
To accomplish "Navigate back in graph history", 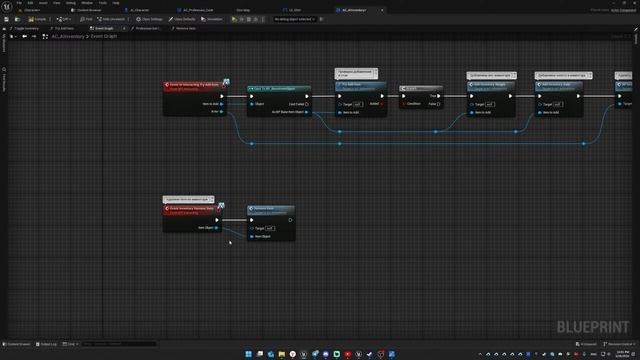I will pyautogui.click(x=24, y=36).
